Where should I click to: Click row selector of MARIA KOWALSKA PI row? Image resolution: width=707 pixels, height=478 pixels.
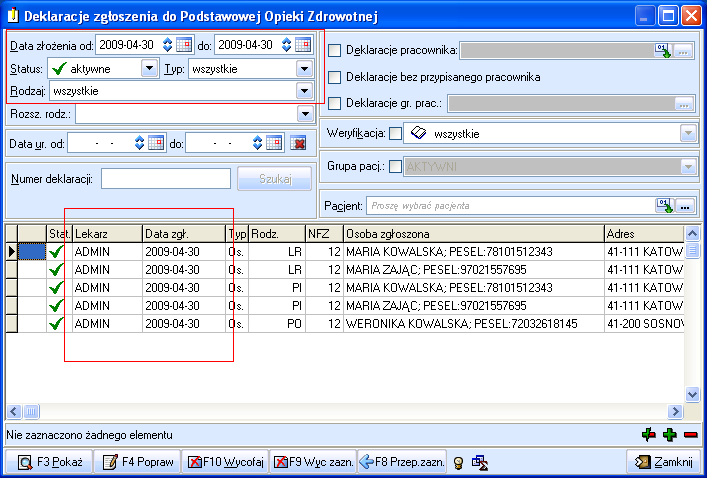click(12, 288)
